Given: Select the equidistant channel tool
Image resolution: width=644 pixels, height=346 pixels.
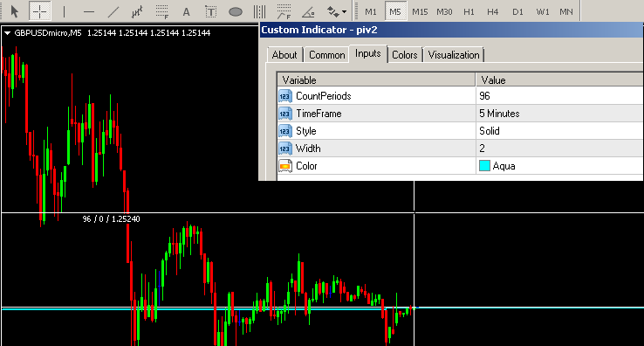Looking at the screenshot, I should click(x=137, y=11).
